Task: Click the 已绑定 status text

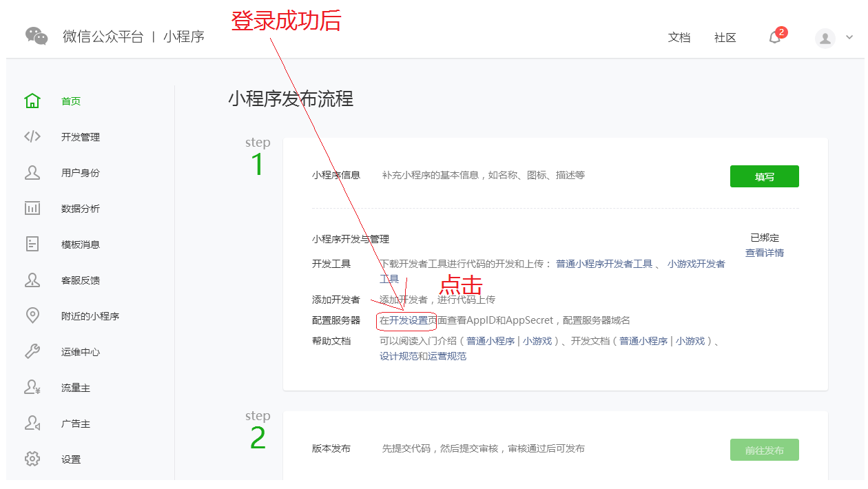Action: tap(765, 238)
